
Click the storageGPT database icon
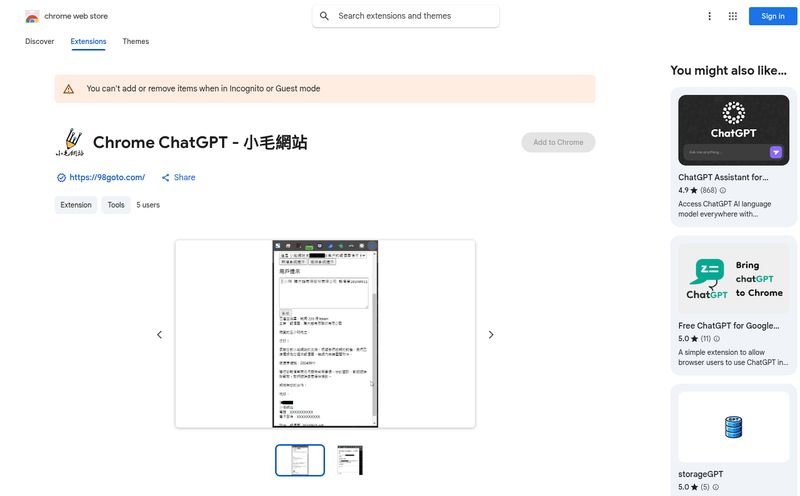(x=734, y=427)
